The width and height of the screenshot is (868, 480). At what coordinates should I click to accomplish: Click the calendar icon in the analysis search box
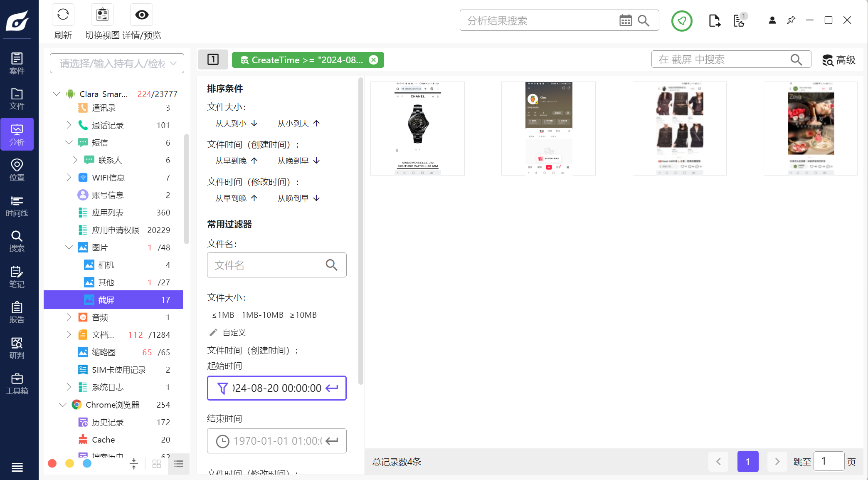click(x=625, y=20)
